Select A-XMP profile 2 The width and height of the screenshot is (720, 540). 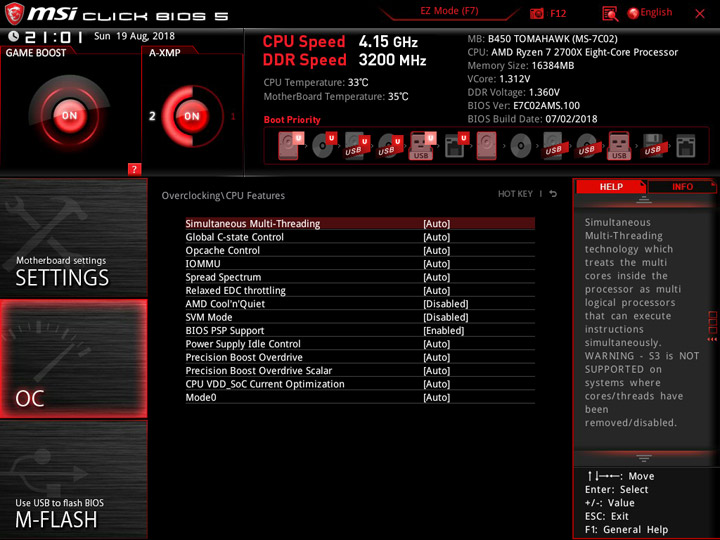pos(152,116)
